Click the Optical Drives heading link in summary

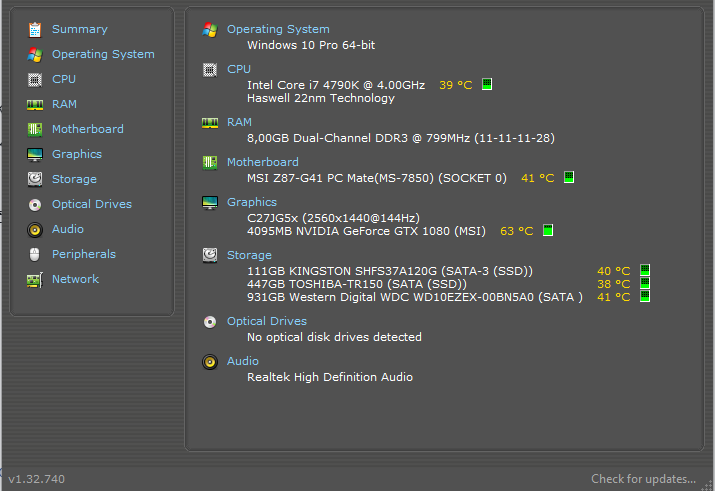(267, 321)
